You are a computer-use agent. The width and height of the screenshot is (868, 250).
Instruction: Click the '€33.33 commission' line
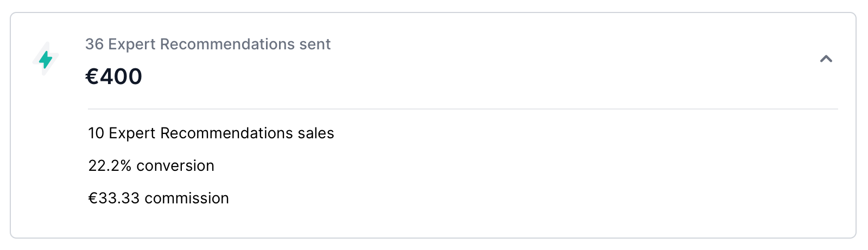coord(159,198)
